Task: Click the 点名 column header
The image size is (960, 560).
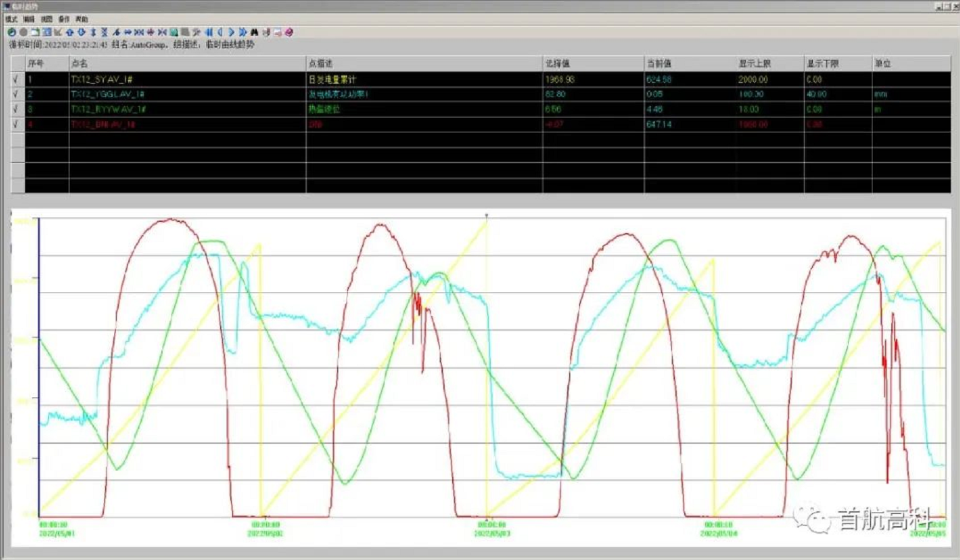Action: pyautogui.click(x=80, y=64)
